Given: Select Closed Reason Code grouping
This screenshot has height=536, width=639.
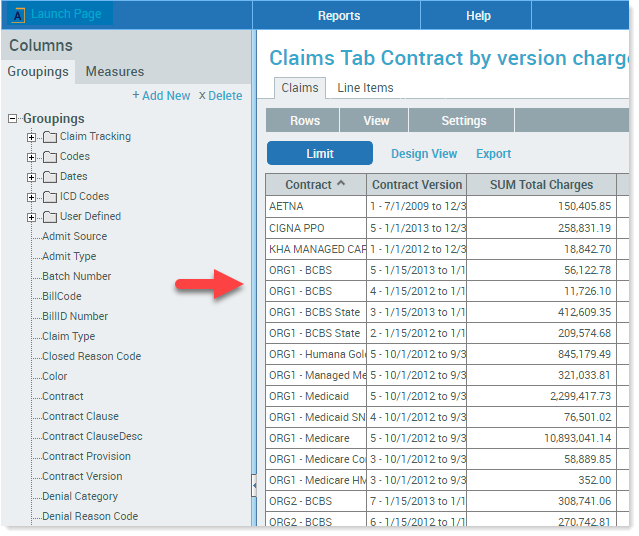Looking at the screenshot, I should pyautogui.click(x=92, y=356).
